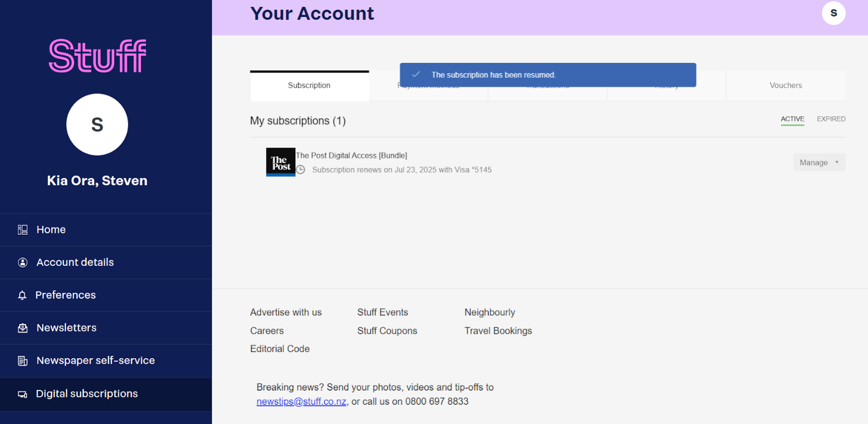This screenshot has height=424, width=868.
Task: Open Preferences menu item
Action: click(x=106, y=295)
